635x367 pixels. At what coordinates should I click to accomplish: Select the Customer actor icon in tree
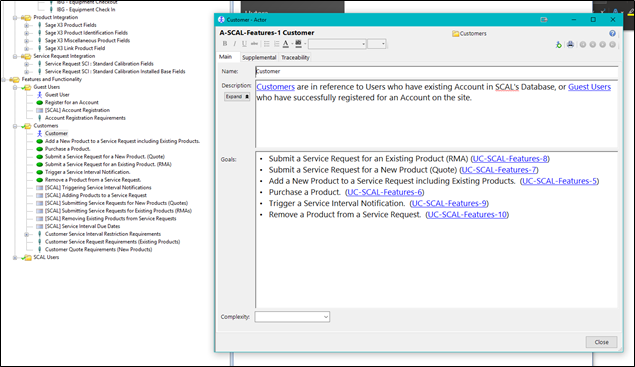point(39,133)
